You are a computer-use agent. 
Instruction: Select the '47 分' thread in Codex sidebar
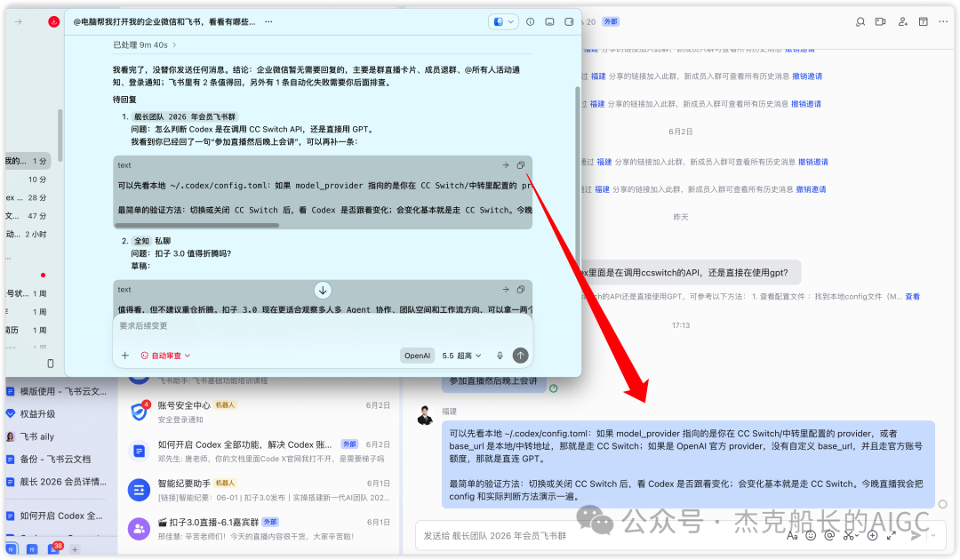pos(28,216)
